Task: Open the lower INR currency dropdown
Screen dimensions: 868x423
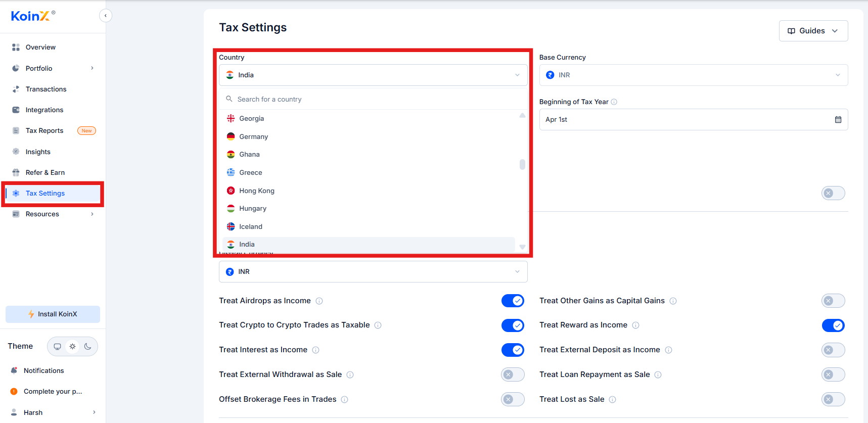Action: 373,271
